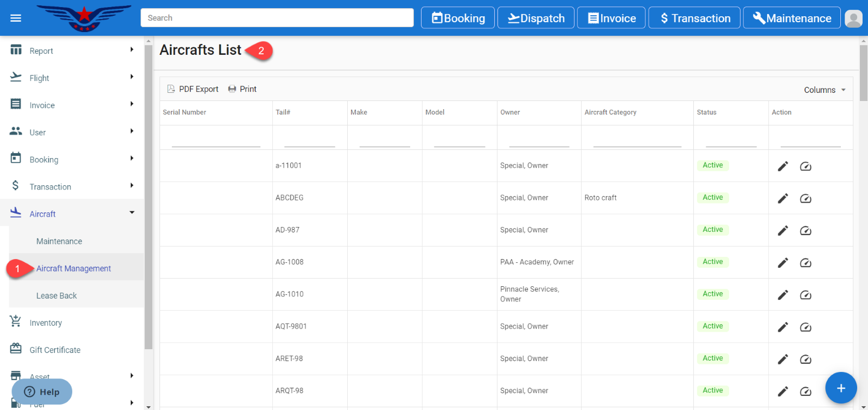Click gauge icon for AQT-9801 row
Screen dimensions: 868x410
tap(806, 327)
